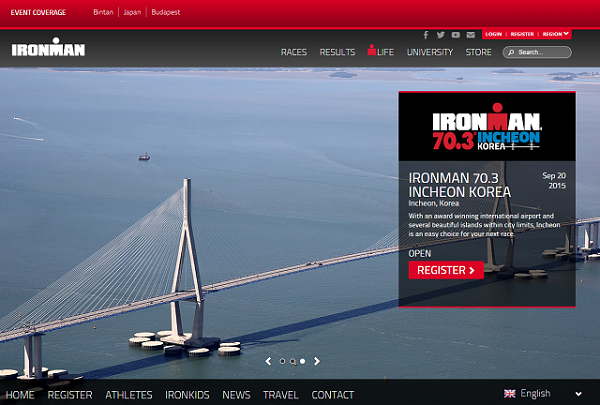Expand the REGION dropdown

tap(556, 34)
